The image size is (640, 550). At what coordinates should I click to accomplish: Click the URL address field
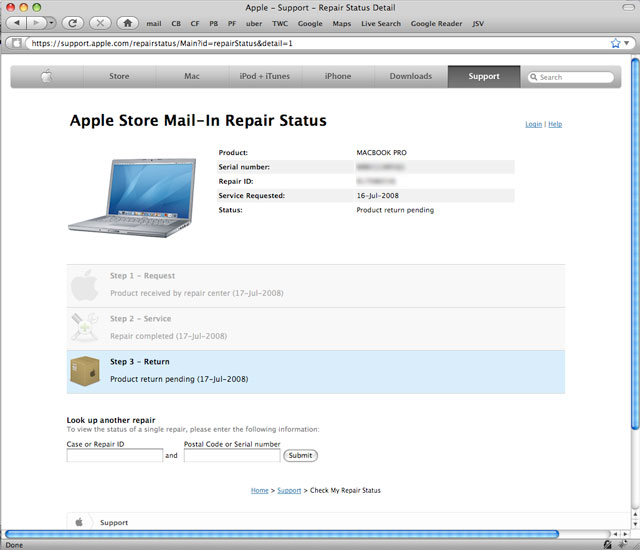(318, 43)
